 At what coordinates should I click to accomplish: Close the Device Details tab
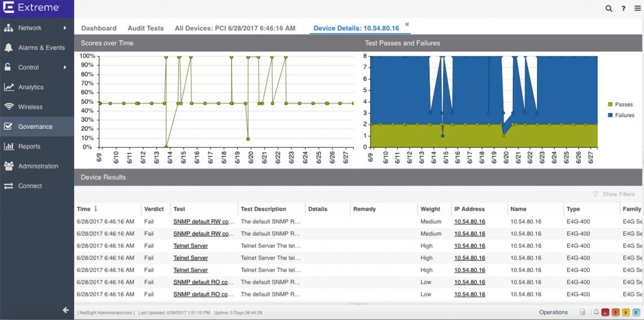pos(407,24)
